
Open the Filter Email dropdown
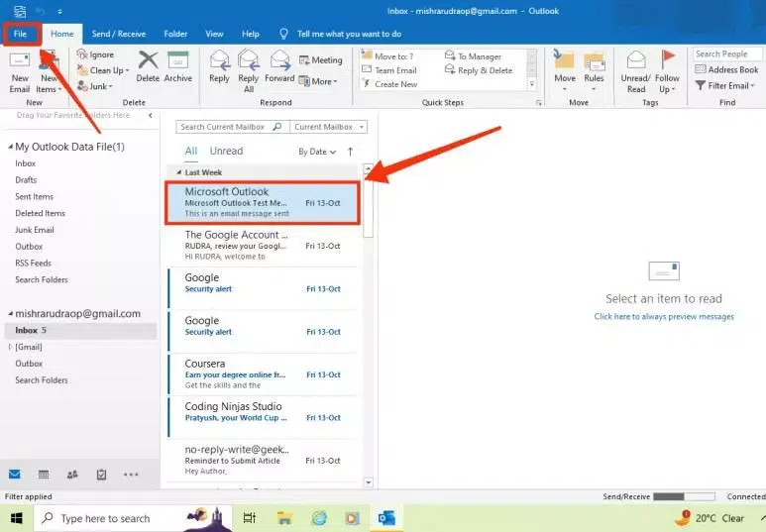coord(725,86)
